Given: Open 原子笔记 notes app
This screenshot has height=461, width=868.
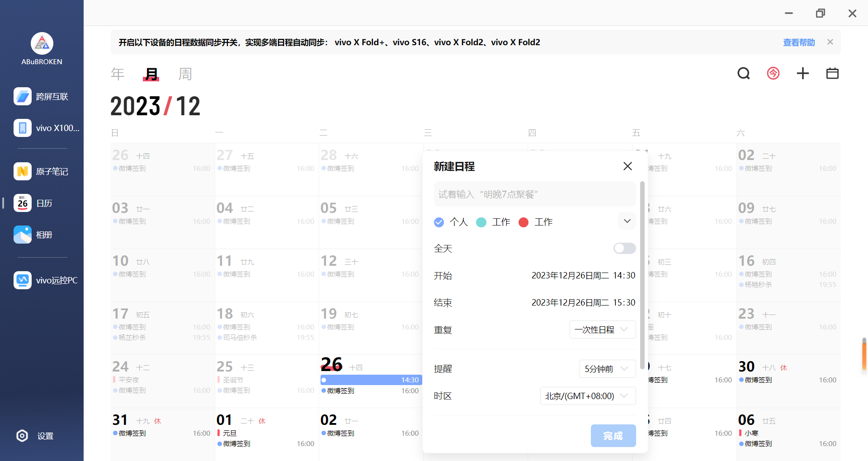Looking at the screenshot, I should pos(42,171).
